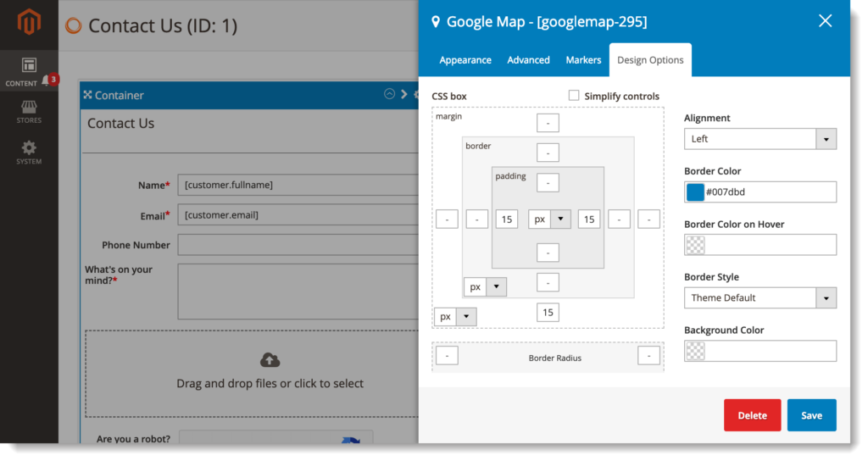Click the blue Border Color swatch
Image resolution: width=868 pixels, height=461 pixels.
click(695, 192)
